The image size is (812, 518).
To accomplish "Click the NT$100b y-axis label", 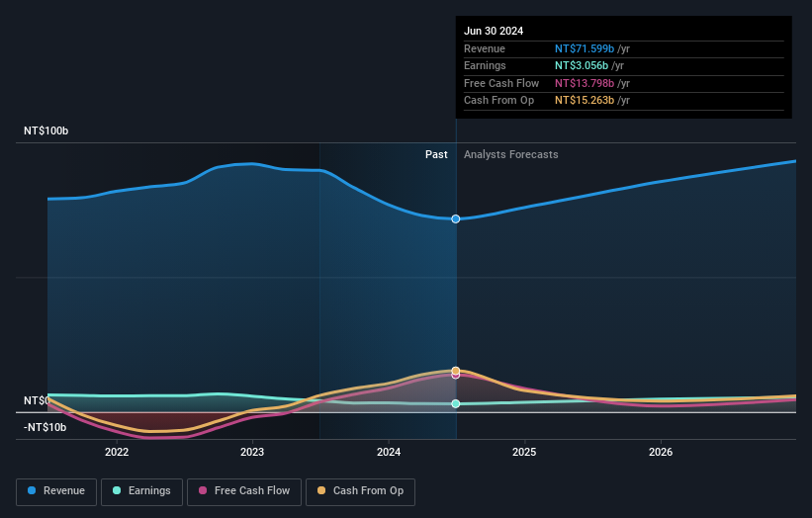I will 46,130.
